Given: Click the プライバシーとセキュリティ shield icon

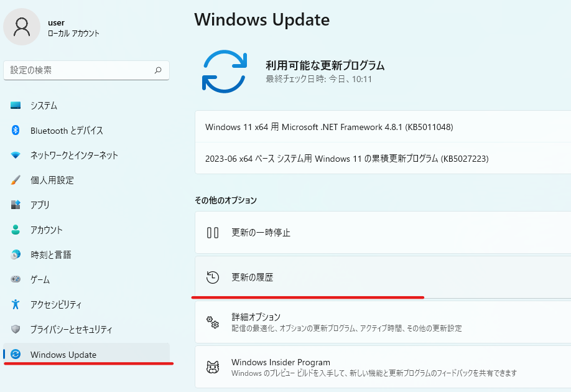Looking at the screenshot, I should (17, 329).
